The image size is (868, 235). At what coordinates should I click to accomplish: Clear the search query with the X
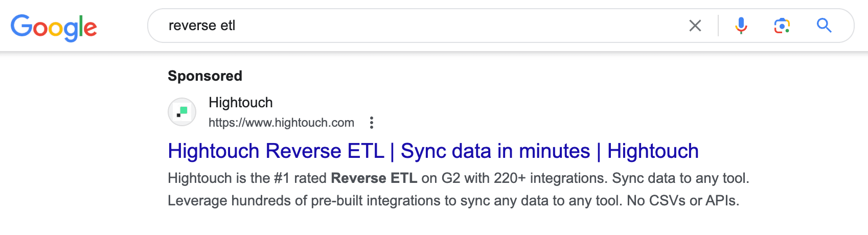[x=695, y=26]
